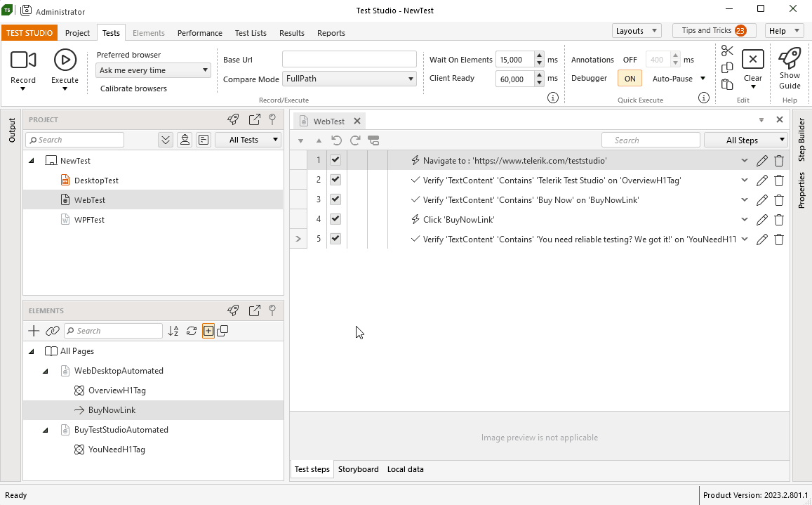Open Quick Execute info icon
Image resolution: width=812 pixels, height=505 pixels.
703,98
